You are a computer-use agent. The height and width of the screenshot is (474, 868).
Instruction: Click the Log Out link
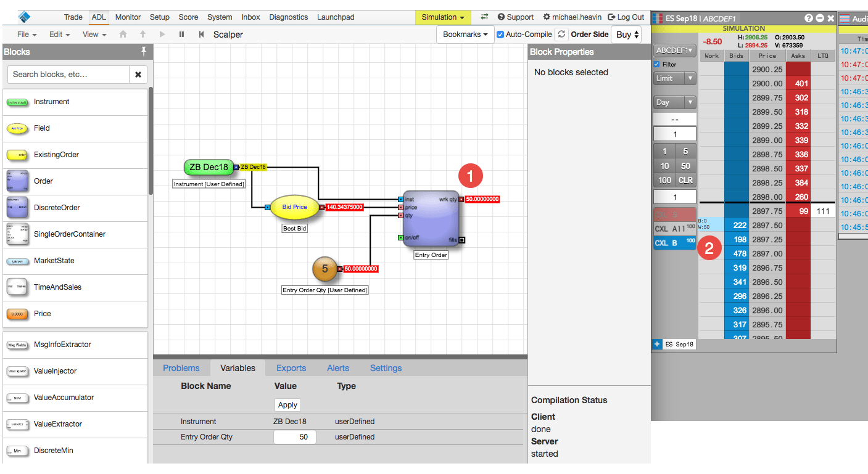tap(626, 17)
